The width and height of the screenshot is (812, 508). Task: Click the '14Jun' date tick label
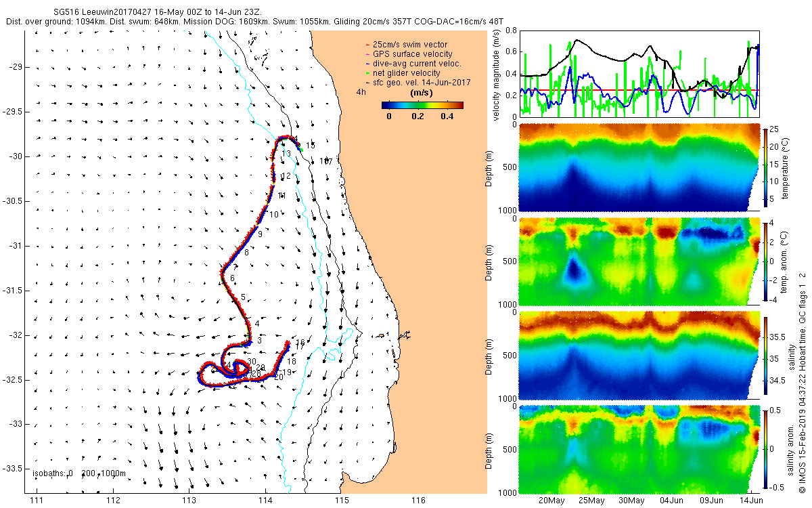point(751,501)
